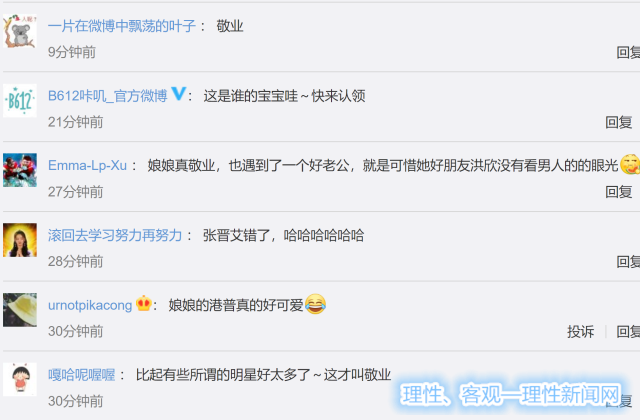Image resolution: width=640 pixels, height=420 pixels.
Task: Open urnotpikacong's yellow hat avatar
Action: point(20,310)
